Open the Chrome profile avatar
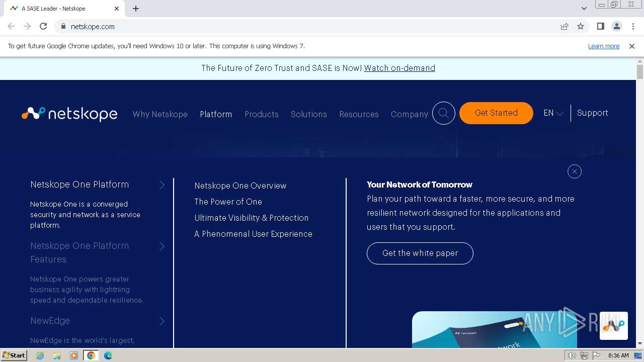 (616, 26)
